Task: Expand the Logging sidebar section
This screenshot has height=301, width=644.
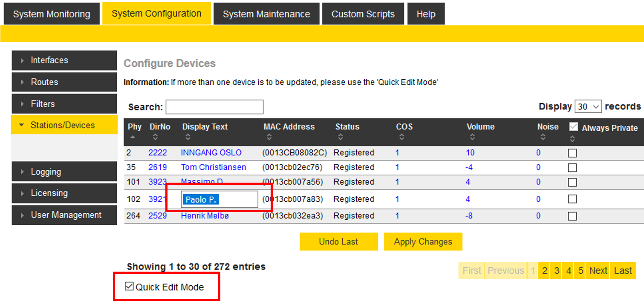Action: click(64, 172)
